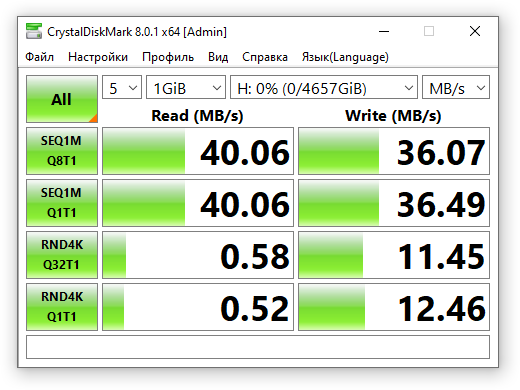Click the SEQ1M Q8T1 read result 40.06
Image resolution: width=520 pixels, height=390 pixels.
click(198, 151)
